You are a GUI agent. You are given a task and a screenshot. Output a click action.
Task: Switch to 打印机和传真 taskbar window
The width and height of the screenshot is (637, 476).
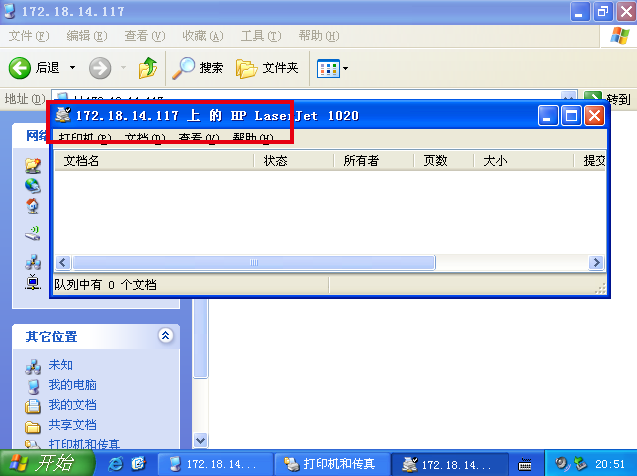pyautogui.click(x=332, y=463)
